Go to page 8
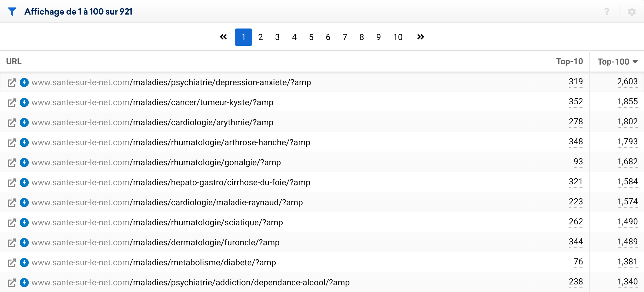This screenshot has height=292, width=644. [x=362, y=37]
